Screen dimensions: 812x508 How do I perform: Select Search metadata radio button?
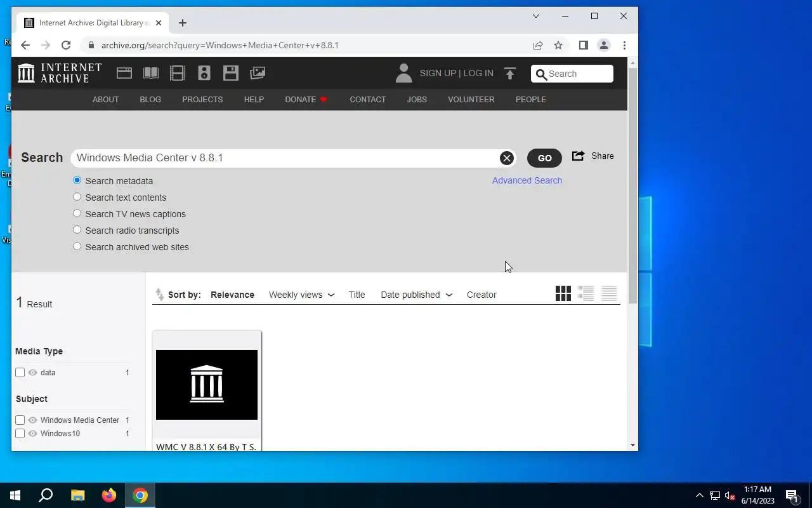77,180
